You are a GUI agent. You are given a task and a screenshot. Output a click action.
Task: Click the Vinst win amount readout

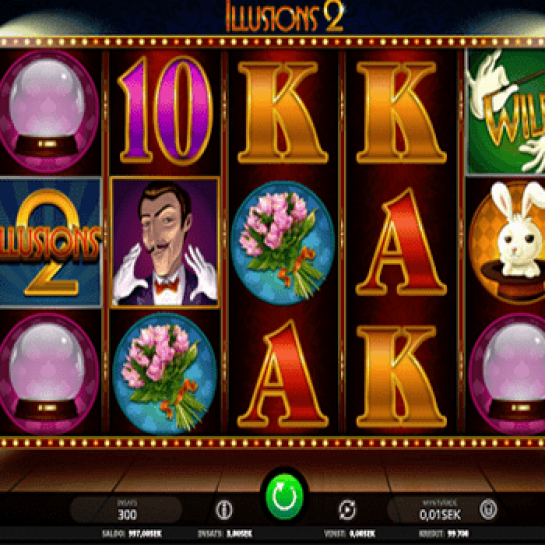pyautogui.click(x=349, y=534)
